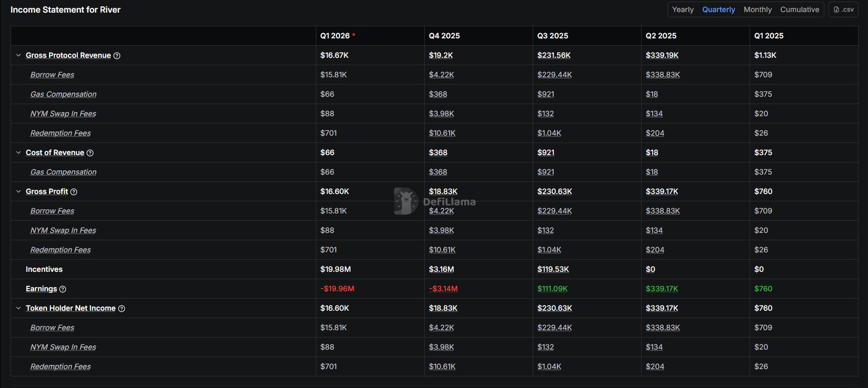Switch to the Yearly view
The image size is (868, 388).
(x=683, y=9)
